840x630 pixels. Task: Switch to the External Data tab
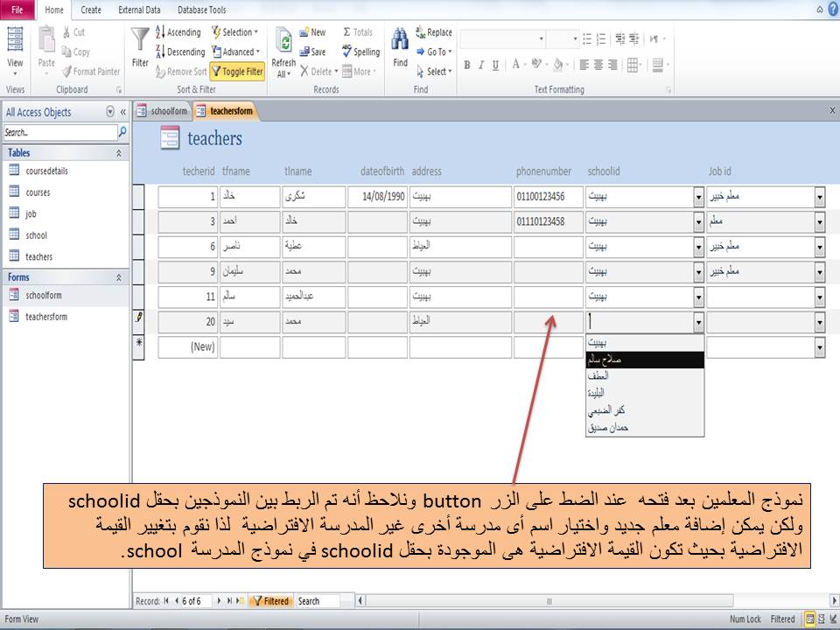click(x=139, y=10)
